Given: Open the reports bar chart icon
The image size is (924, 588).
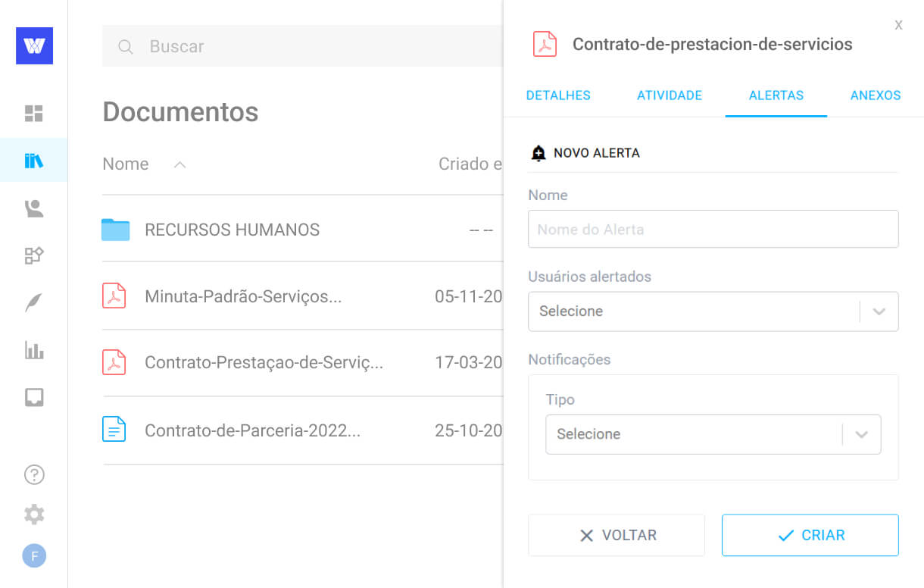Looking at the screenshot, I should 33,350.
